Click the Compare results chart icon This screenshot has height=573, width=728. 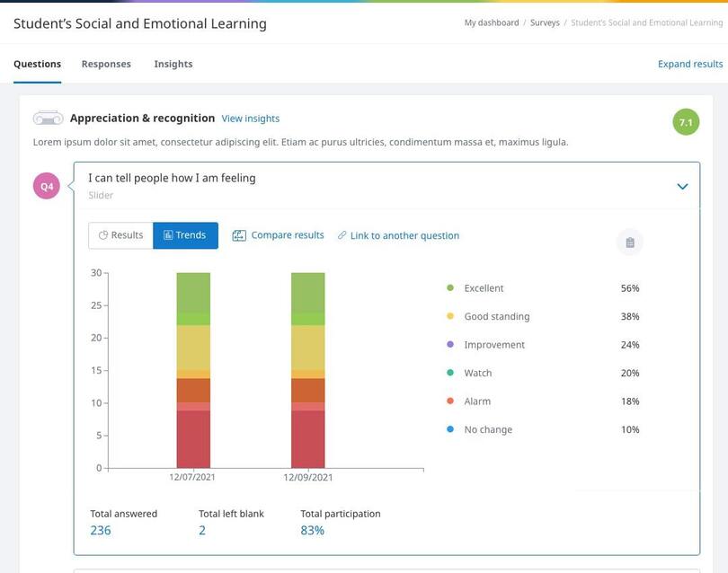(239, 235)
